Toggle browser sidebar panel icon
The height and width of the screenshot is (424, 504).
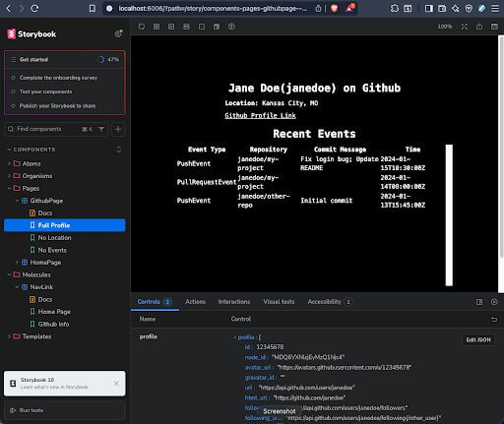[x=429, y=9]
